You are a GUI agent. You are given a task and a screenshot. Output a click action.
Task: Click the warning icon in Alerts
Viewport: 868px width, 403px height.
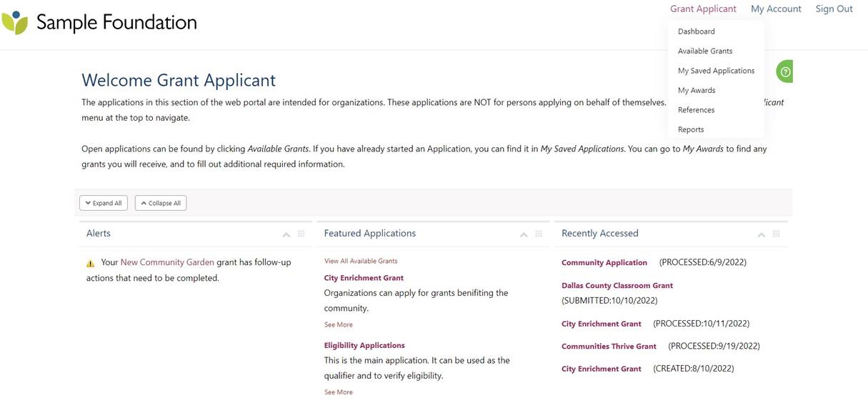[91, 263]
